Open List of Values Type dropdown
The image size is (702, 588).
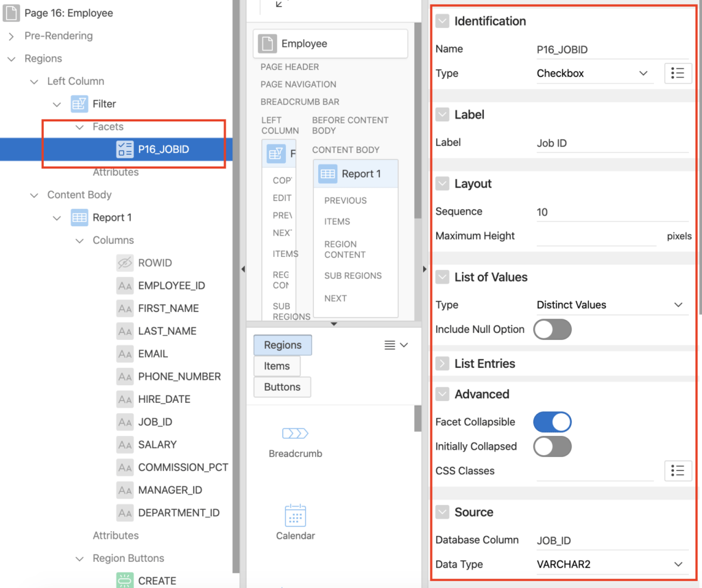(612, 305)
